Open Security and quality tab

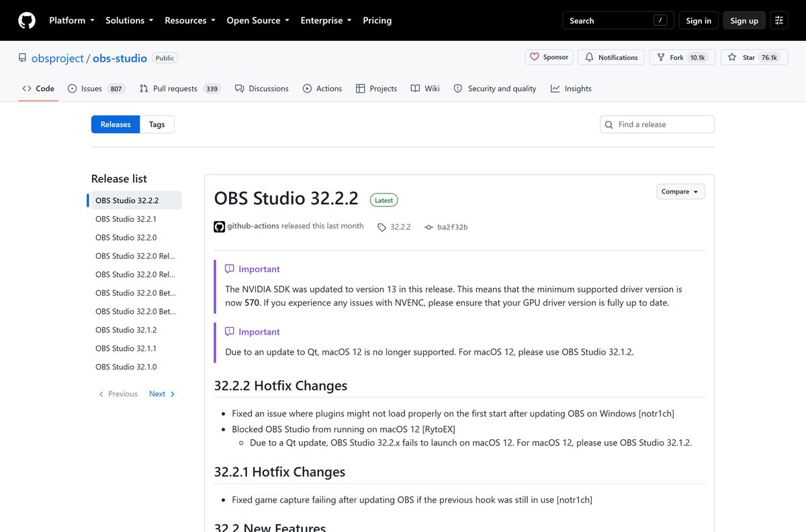tap(495, 88)
